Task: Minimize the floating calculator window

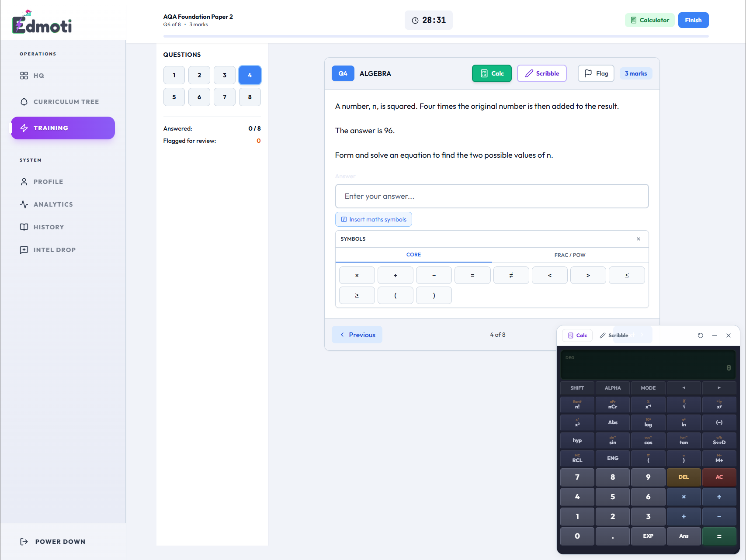Action: tap(714, 335)
